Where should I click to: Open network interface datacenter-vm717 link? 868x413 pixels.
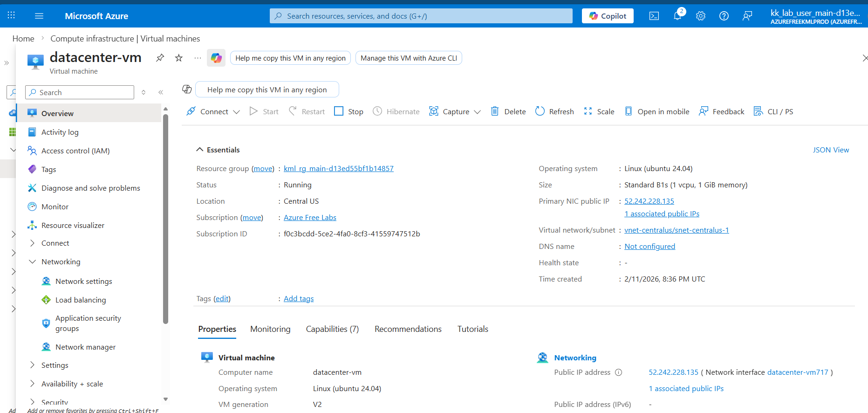coord(798,372)
